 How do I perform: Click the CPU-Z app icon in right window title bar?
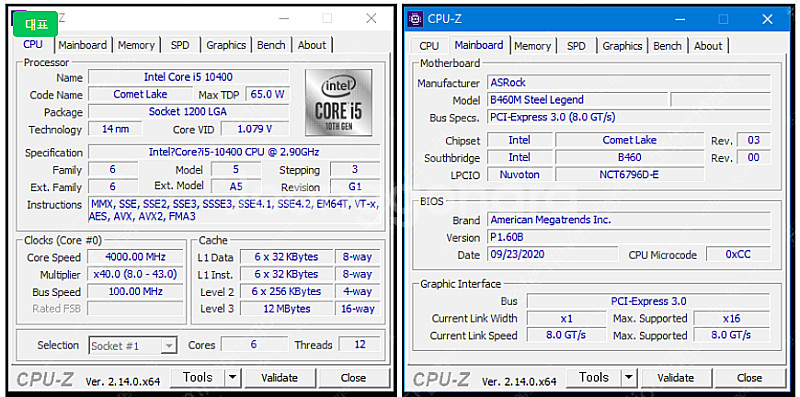[x=416, y=19]
